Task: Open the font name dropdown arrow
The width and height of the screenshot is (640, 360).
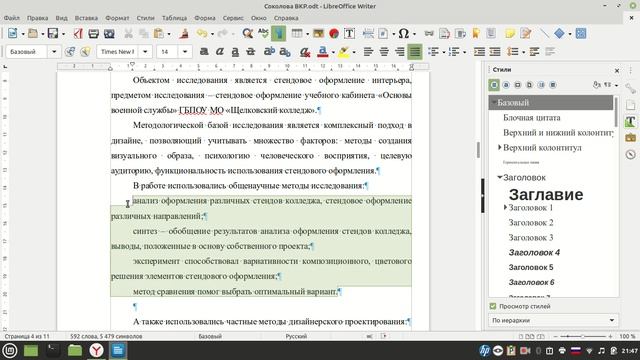Action: coord(145,52)
